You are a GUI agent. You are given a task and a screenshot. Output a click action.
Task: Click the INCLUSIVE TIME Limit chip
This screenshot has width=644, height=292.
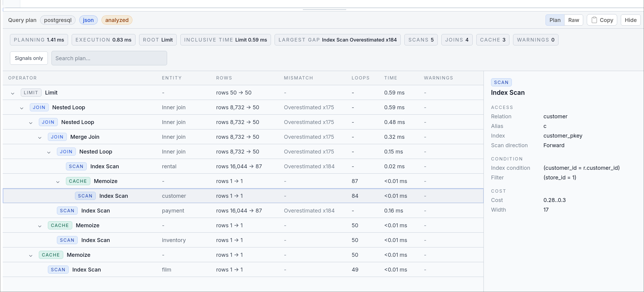point(226,40)
